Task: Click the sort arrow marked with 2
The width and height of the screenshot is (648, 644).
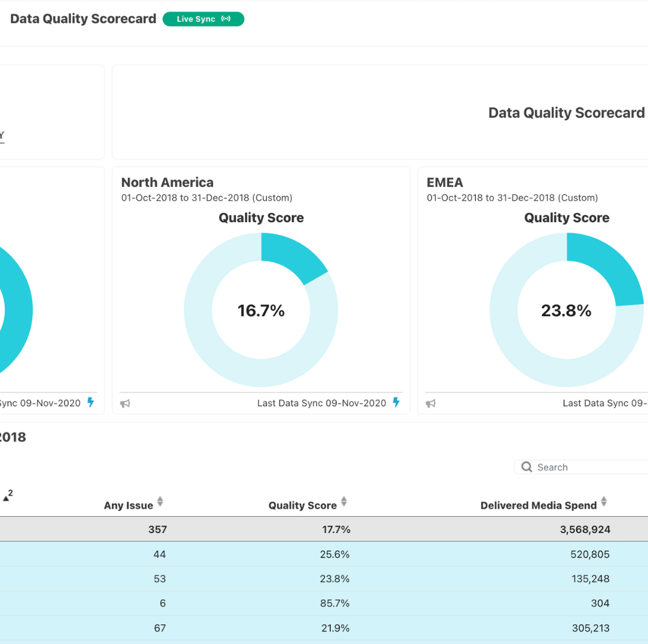Action: tap(7, 497)
